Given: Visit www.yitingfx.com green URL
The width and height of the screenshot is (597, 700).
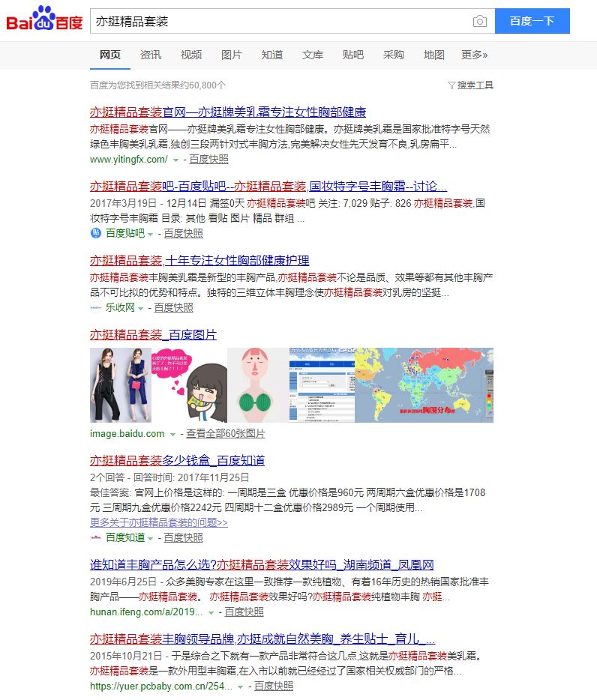Looking at the screenshot, I should point(129,160).
